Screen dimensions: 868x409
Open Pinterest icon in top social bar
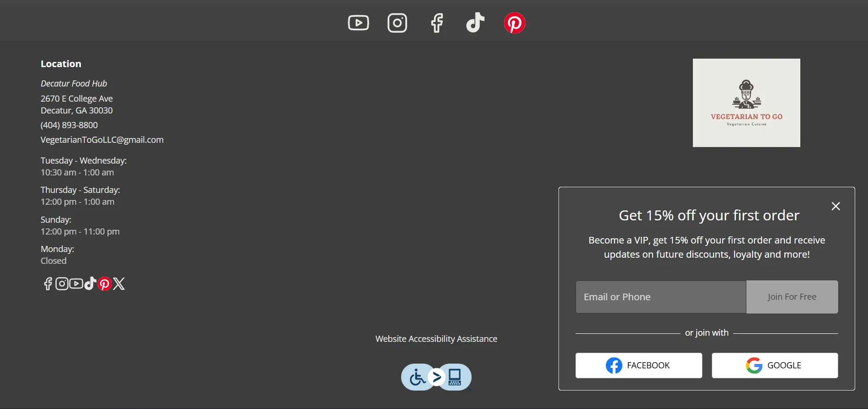click(x=514, y=23)
